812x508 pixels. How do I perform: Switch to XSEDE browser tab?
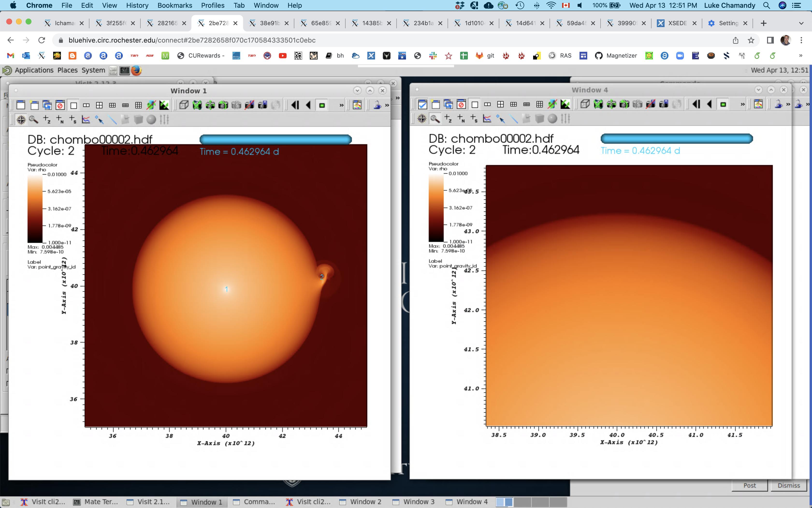[677, 23]
